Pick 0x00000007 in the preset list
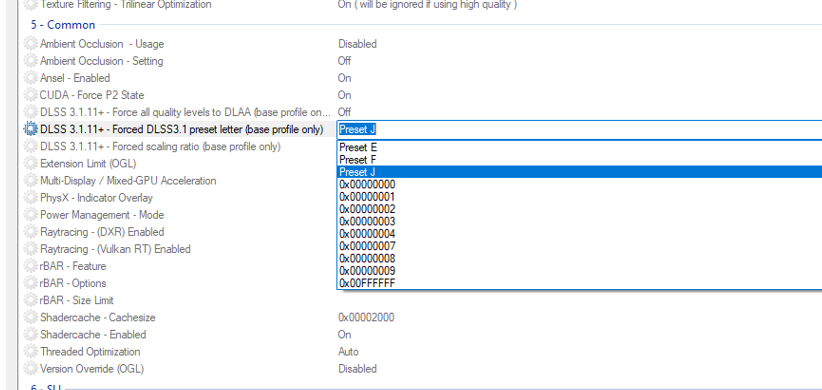Screen dimensions: 822x390 click(579, 246)
